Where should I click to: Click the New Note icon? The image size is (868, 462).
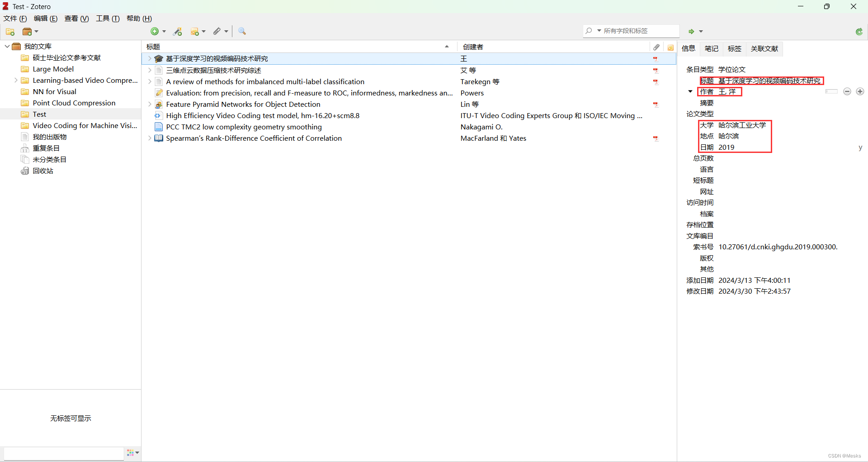[195, 31]
